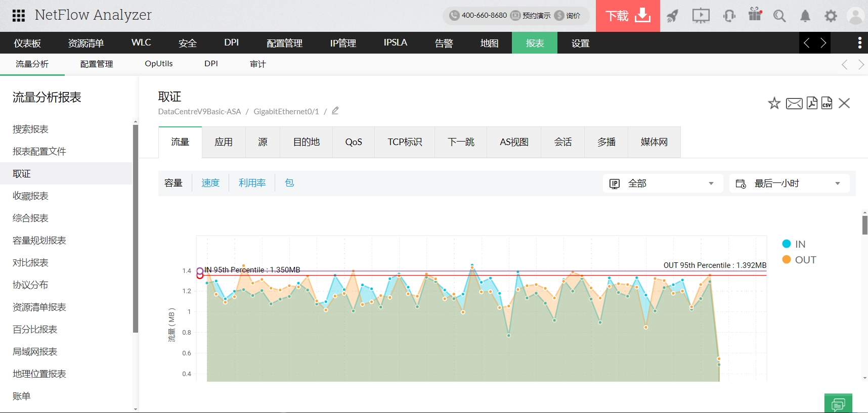The height and width of the screenshot is (413, 868).
Task: Open the notifications bell icon
Action: tap(805, 16)
